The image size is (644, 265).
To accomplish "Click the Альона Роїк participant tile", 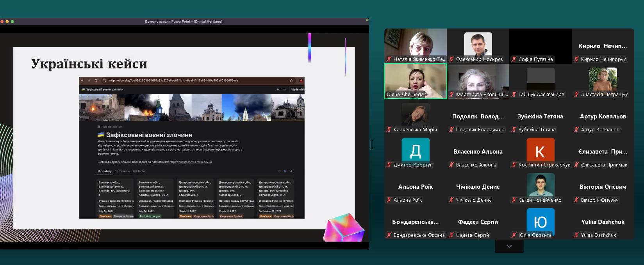I will pyautogui.click(x=416, y=187).
